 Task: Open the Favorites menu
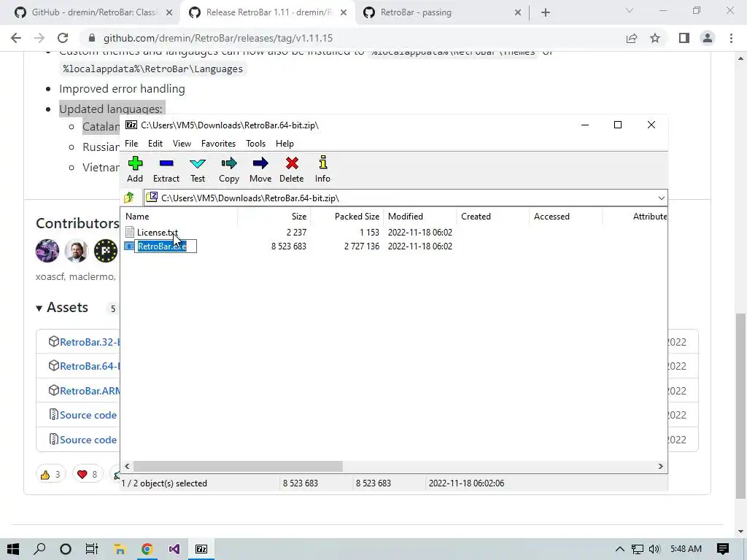[x=218, y=144]
